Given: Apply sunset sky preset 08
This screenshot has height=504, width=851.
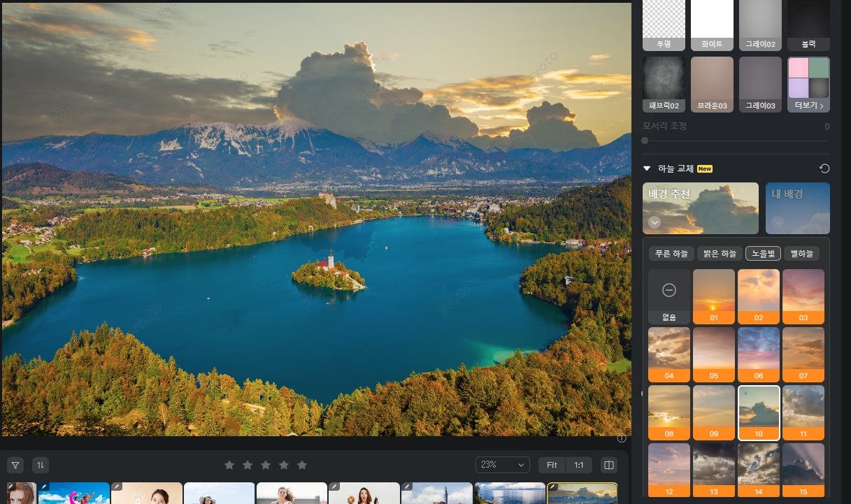Looking at the screenshot, I should [669, 412].
